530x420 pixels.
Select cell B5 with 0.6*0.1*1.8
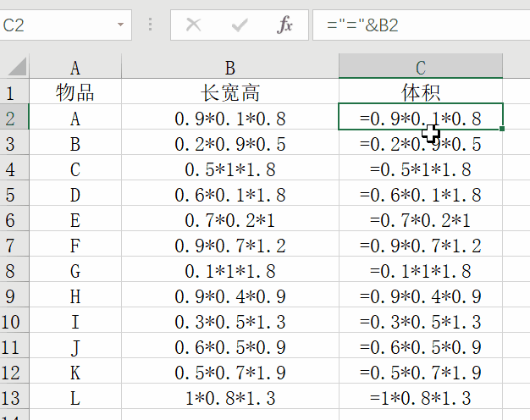229,193
